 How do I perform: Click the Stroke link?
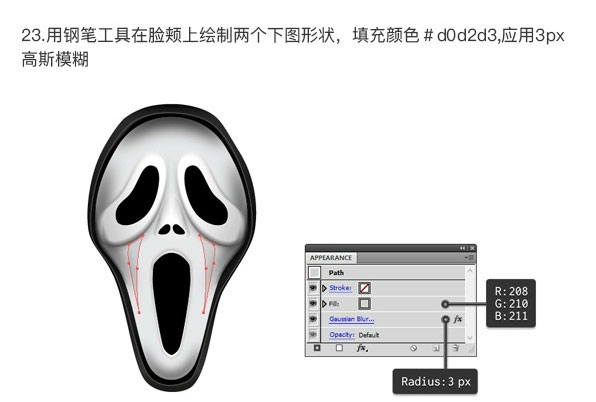[x=340, y=288]
